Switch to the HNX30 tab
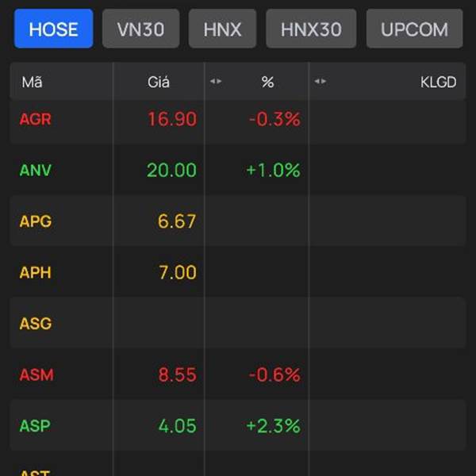Image resolution: width=476 pixels, height=476 pixels. click(311, 29)
